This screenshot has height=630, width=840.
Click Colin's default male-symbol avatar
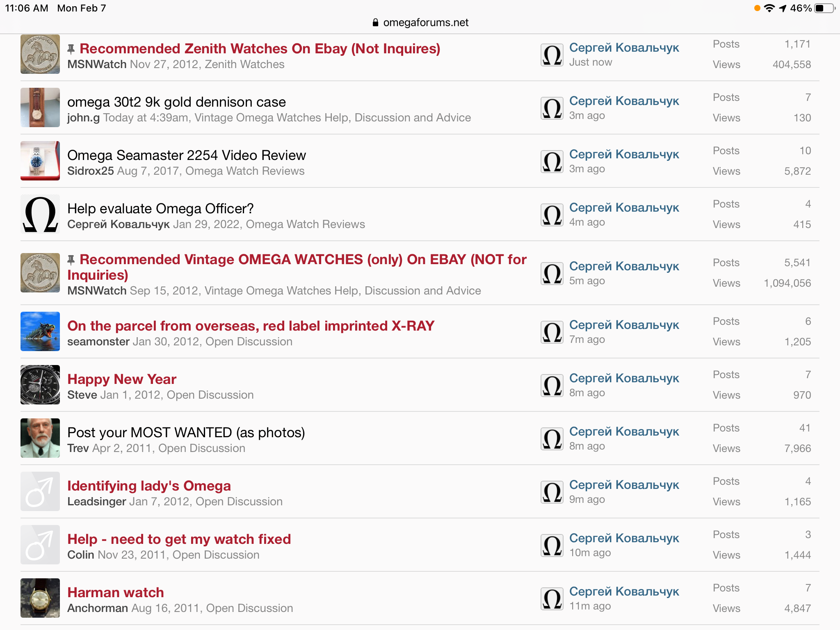tap(40, 545)
